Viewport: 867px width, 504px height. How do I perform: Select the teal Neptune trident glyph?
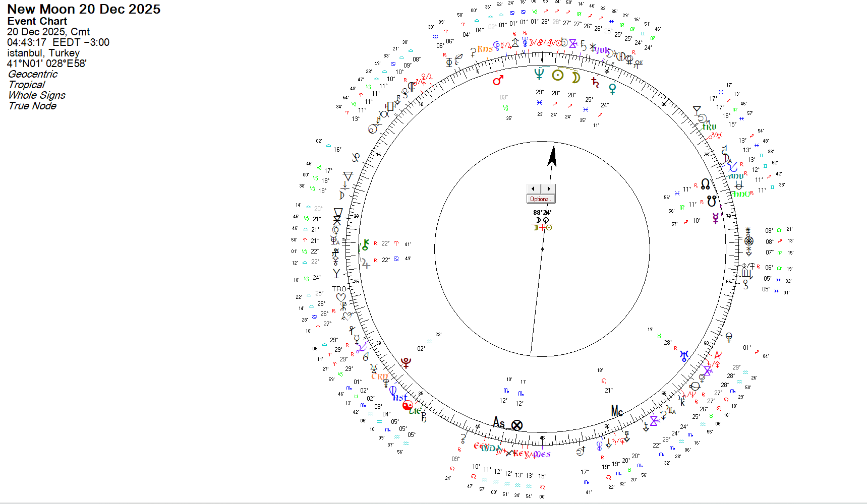coord(539,74)
